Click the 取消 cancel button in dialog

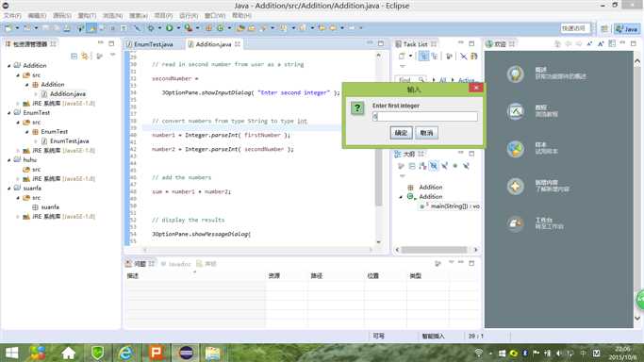(x=426, y=133)
